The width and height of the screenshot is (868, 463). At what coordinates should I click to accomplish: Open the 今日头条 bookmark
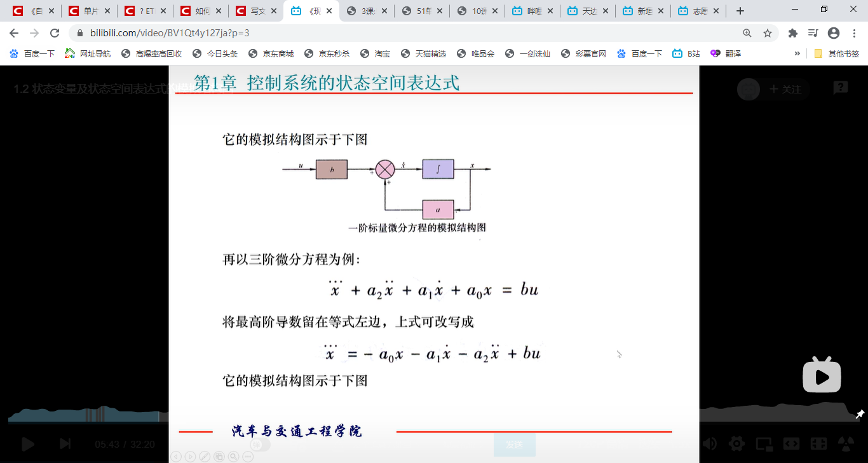(x=215, y=53)
